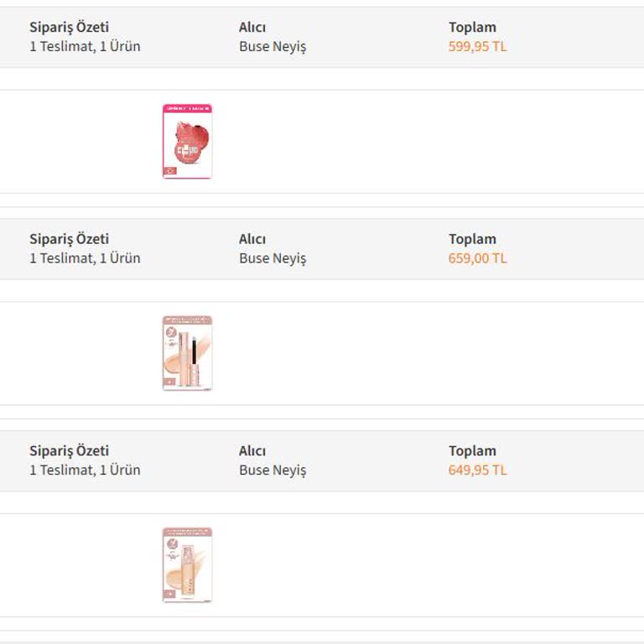Click '1 Teslimat, 1 Ürün' in 659,00 TL order

(85, 258)
